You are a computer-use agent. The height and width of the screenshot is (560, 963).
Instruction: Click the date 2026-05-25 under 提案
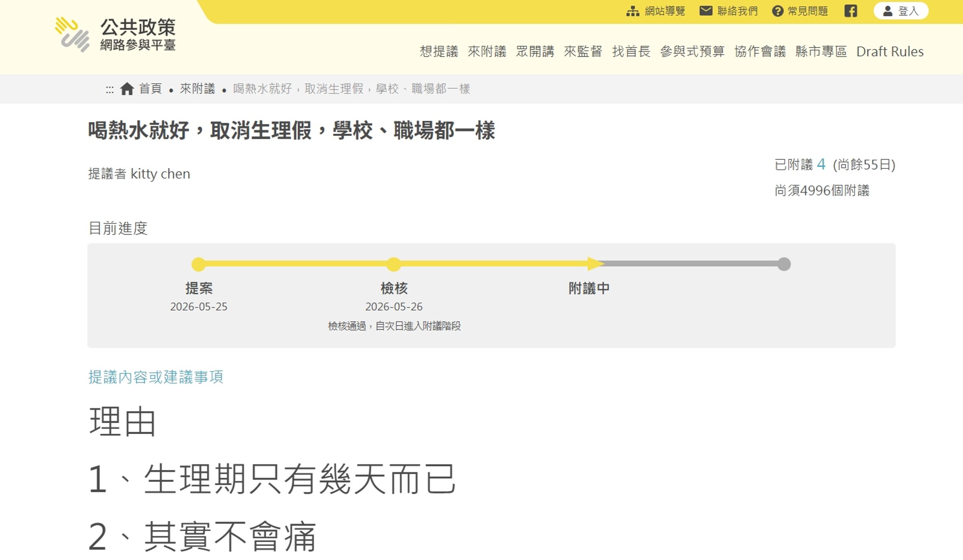click(199, 306)
